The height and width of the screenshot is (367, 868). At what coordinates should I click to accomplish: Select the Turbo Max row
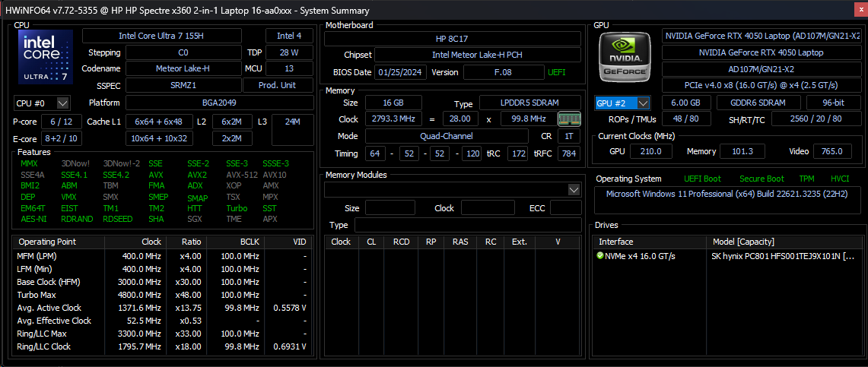click(x=161, y=295)
